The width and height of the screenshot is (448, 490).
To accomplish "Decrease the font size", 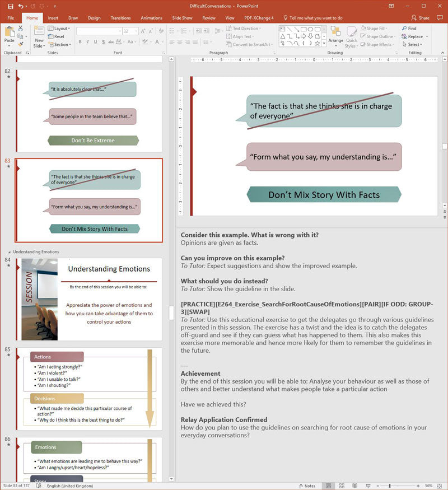I will click(151, 31).
